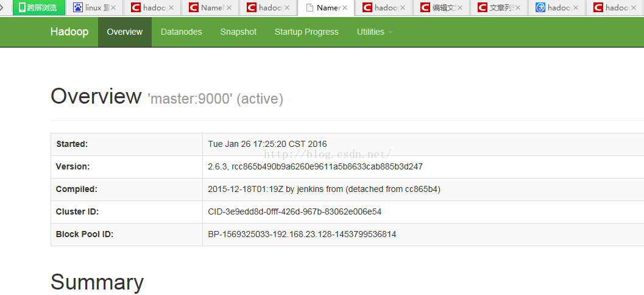Close the 文章列 browser tab

tap(518, 7)
